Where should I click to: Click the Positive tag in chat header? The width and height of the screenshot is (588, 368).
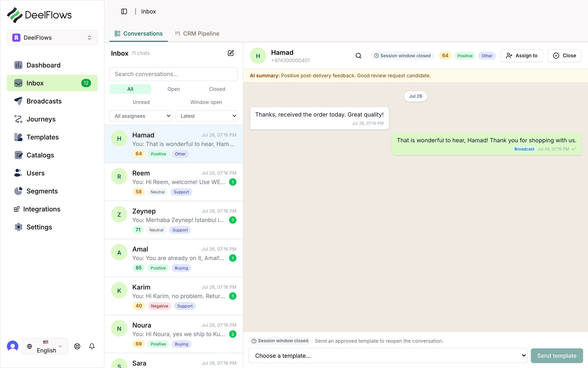pos(465,56)
